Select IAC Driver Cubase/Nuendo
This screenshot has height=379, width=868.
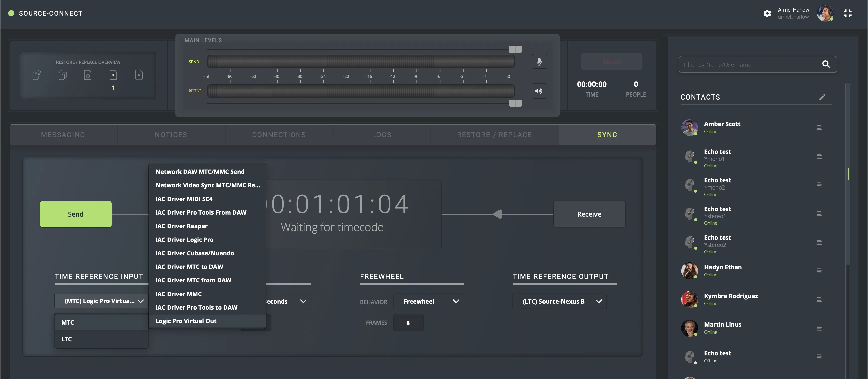point(207,253)
